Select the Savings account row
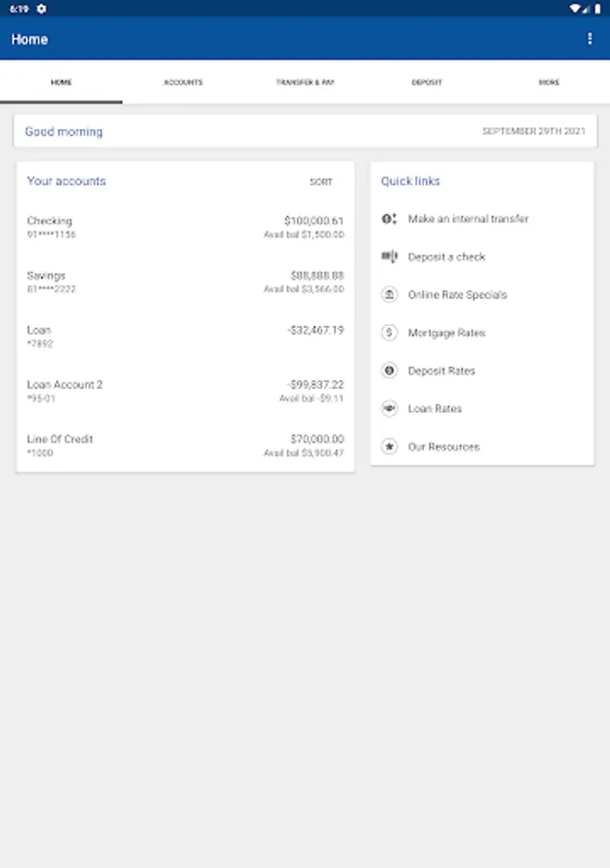This screenshot has height=868, width=610. click(185, 282)
